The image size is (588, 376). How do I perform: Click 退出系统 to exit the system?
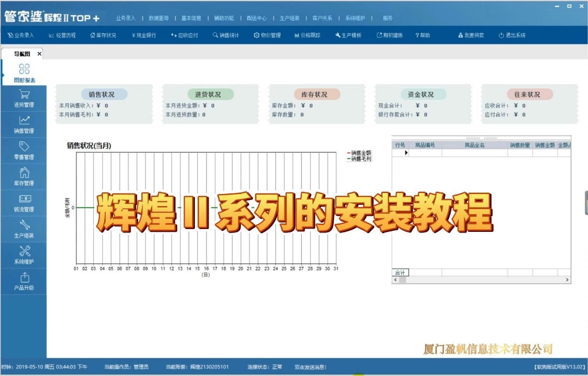512,35
